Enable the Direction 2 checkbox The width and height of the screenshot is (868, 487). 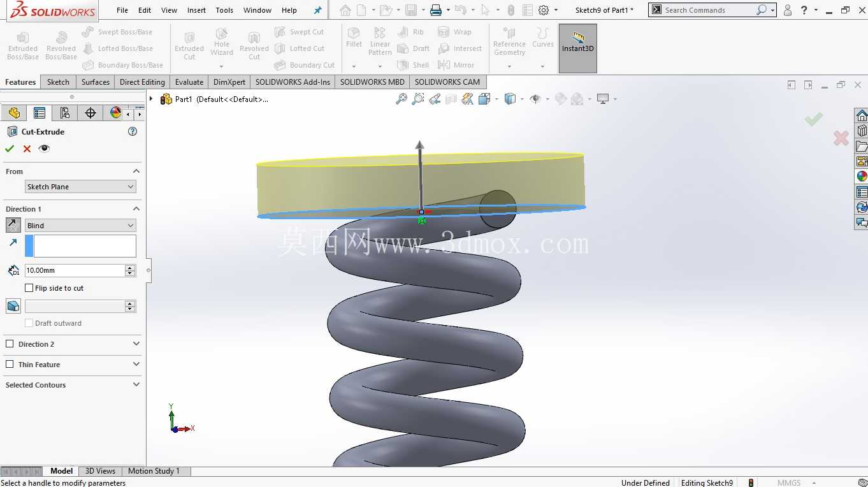[10, 344]
